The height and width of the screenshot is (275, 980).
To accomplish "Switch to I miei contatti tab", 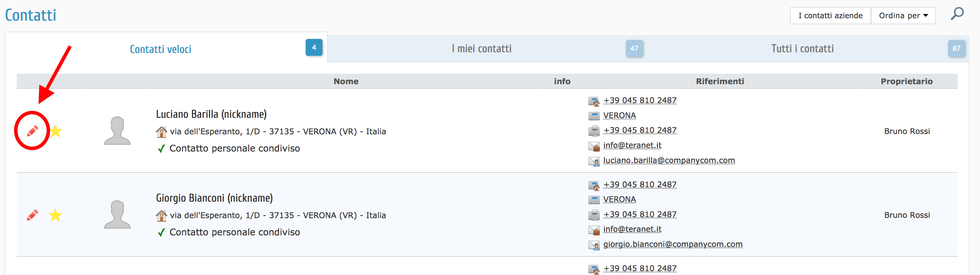I will coord(481,49).
